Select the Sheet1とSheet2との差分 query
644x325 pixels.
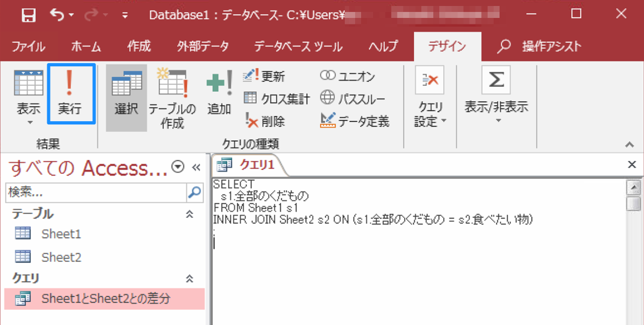coord(104,299)
